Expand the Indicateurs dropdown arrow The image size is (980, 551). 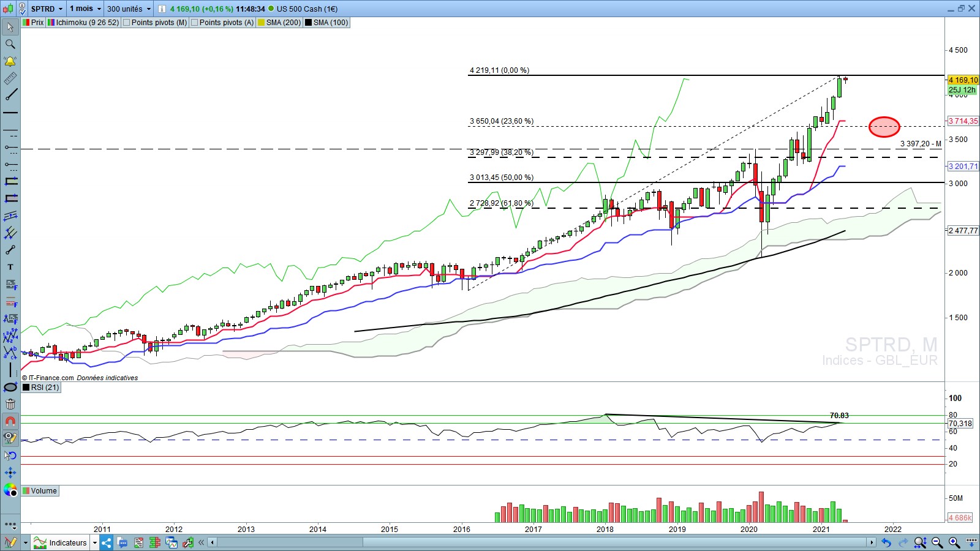pos(94,542)
